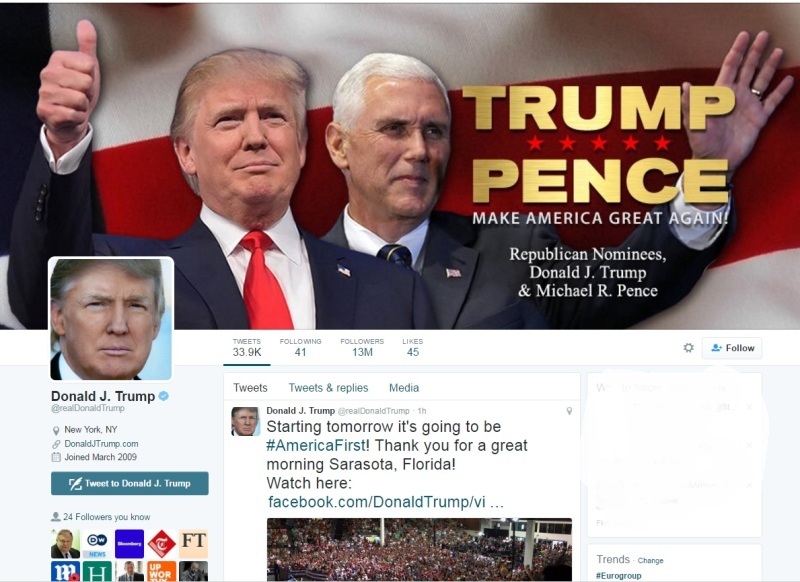The width and height of the screenshot is (800, 582).
Task: Open the DonaldJTrump.com website link
Action: [x=101, y=444]
